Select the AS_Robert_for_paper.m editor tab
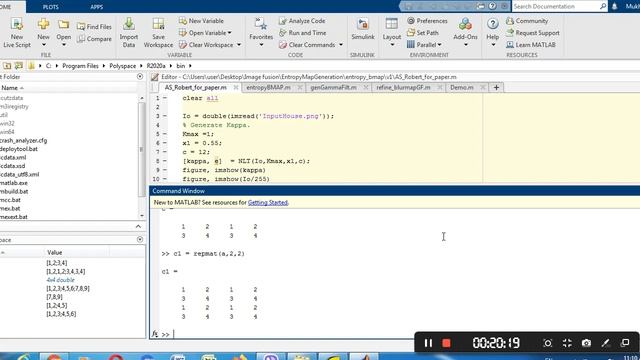 click(x=196, y=87)
